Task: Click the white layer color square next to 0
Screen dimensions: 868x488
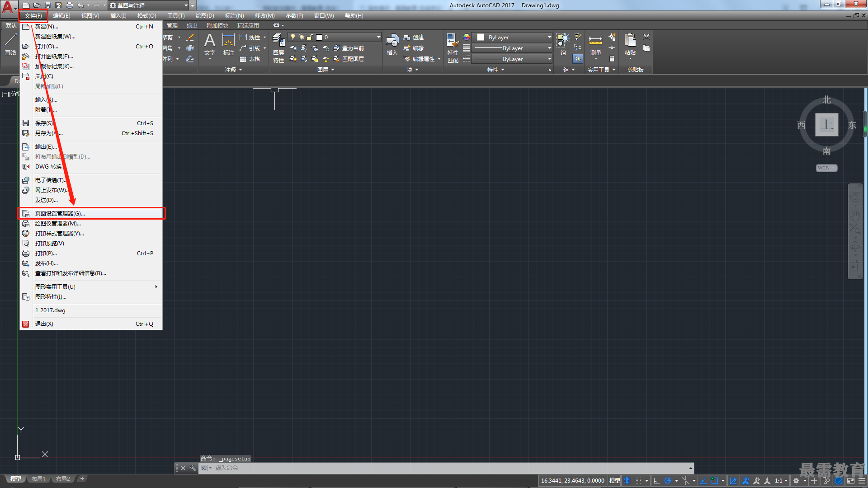Action: 319,38
